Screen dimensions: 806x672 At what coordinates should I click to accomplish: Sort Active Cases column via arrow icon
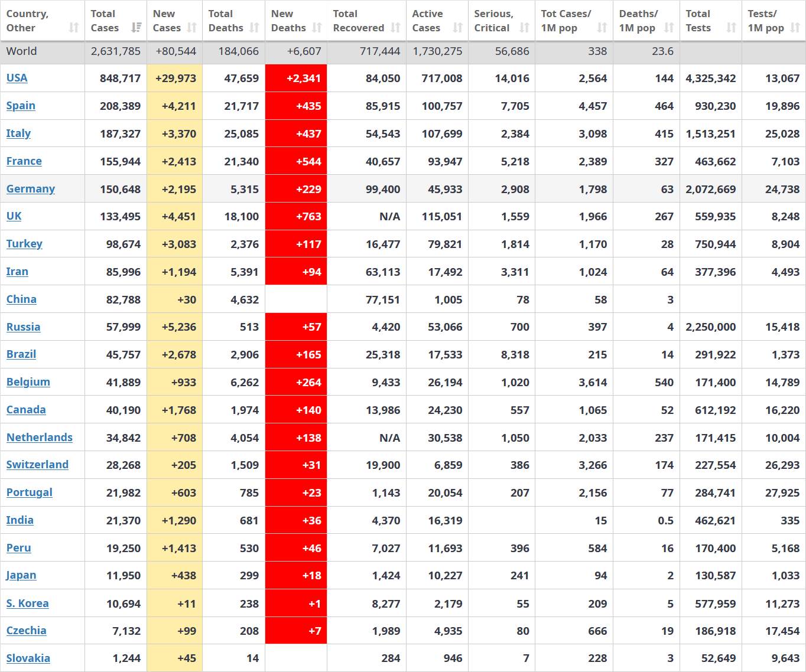tap(457, 28)
